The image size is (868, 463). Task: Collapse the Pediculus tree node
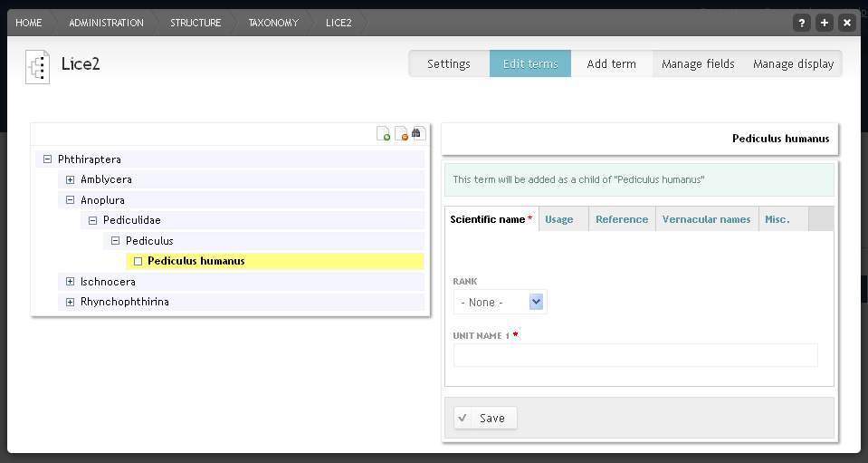tap(115, 241)
